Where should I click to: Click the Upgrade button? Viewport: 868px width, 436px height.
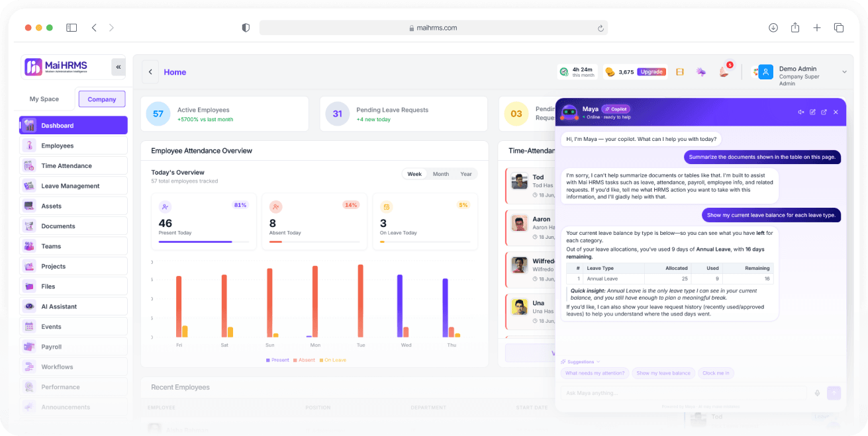point(651,72)
